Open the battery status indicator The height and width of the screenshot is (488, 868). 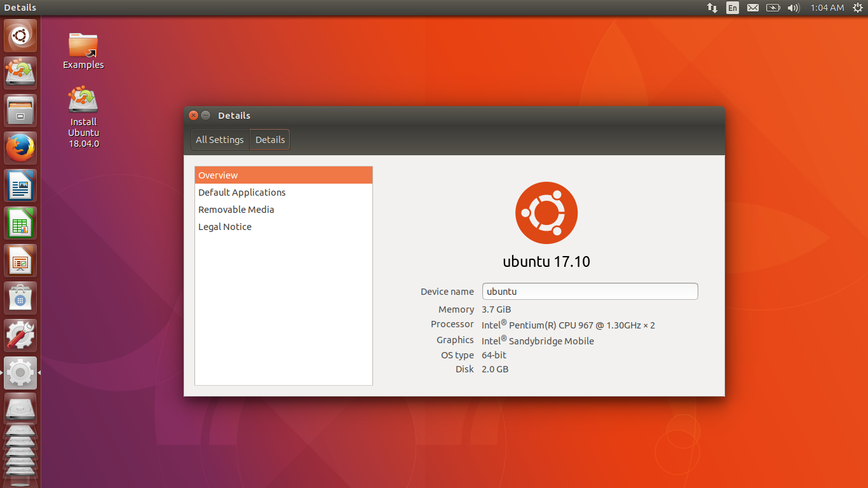coord(773,8)
